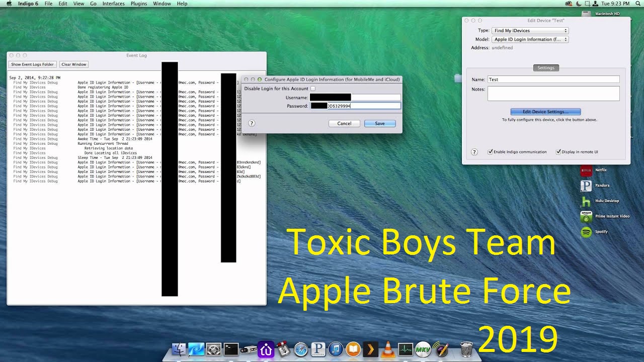The height and width of the screenshot is (362, 644).
Task: Click Save in Apple ID dialog
Action: (380, 123)
